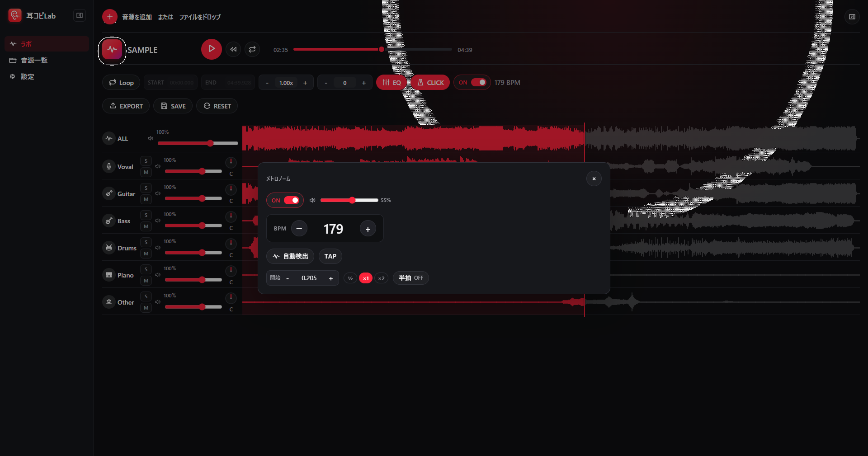Select the ×2 beat multiplier
The height and width of the screenshot is (456, 868).
(x=382, y=278)
